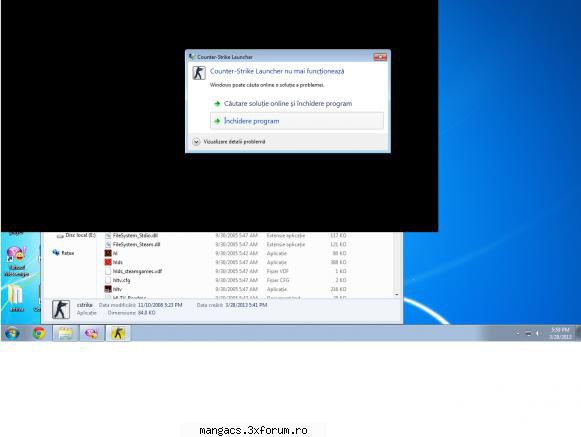Click the hltv application icon

(108, 289)
